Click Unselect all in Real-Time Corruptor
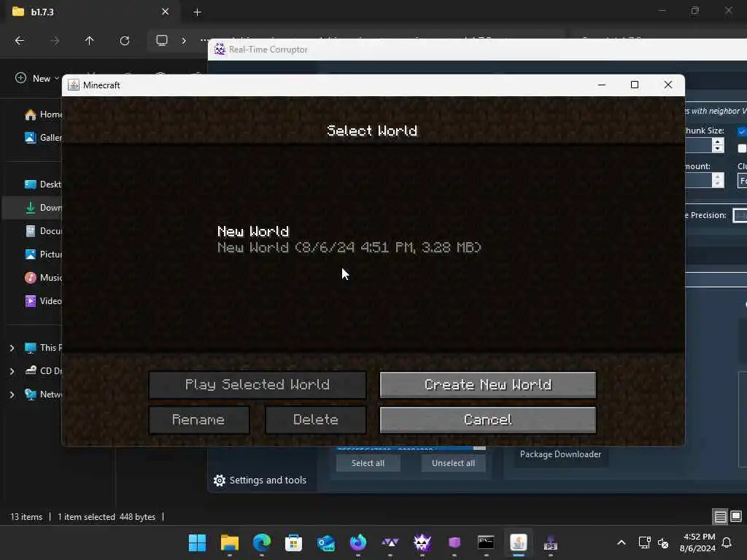 [453, 463]
